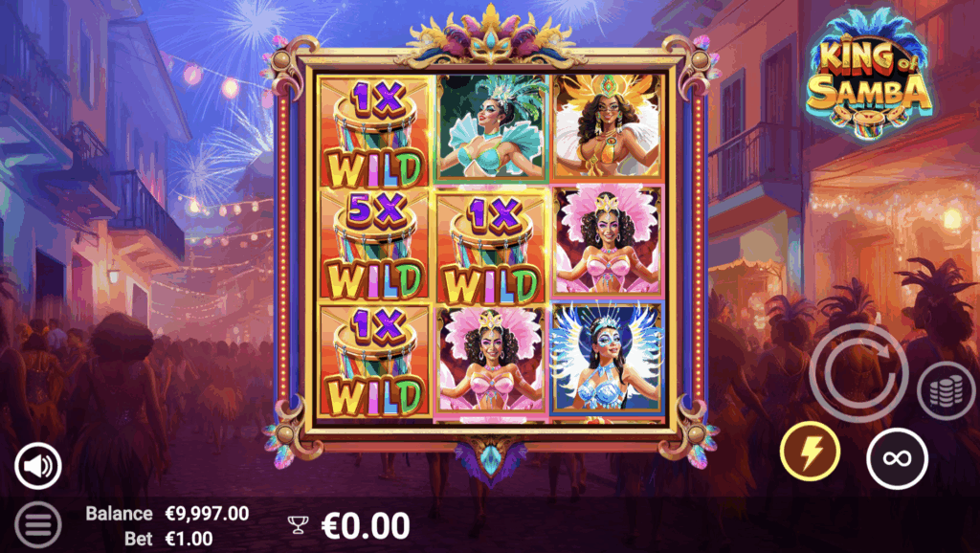Toggle turbo mode with lightning bolt button
Screen dimensions: 980x553
tap(810, 452)
